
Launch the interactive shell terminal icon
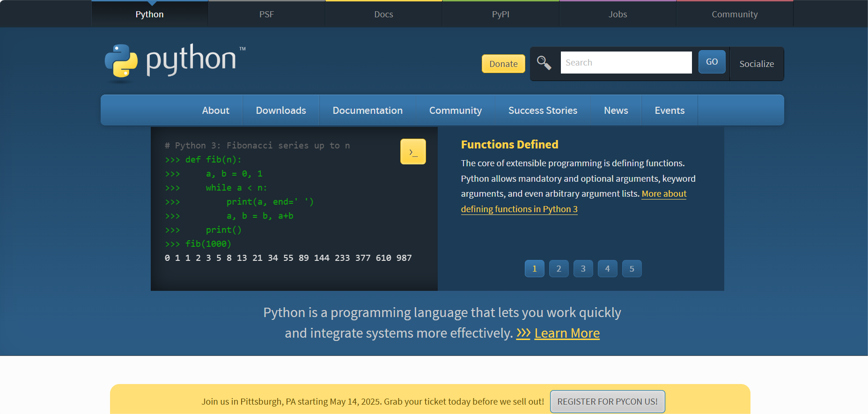413,152
